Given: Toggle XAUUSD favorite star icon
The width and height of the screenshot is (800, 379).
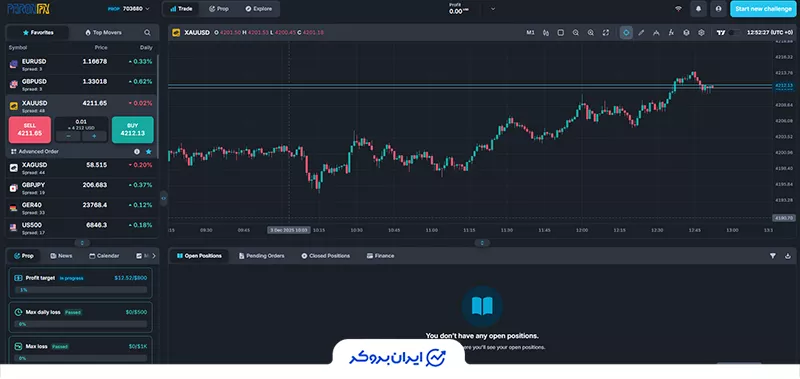Looking at the screenshot, I should point(148,151).
